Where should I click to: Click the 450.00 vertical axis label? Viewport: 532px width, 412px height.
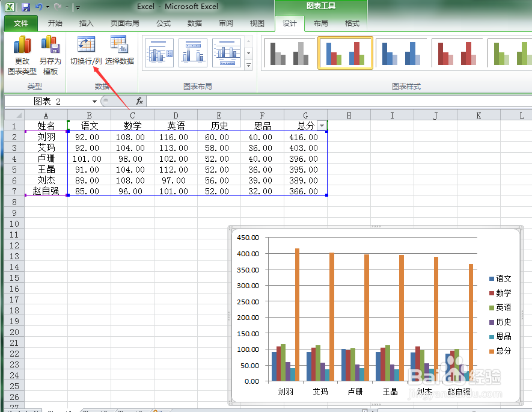[248, 238]
